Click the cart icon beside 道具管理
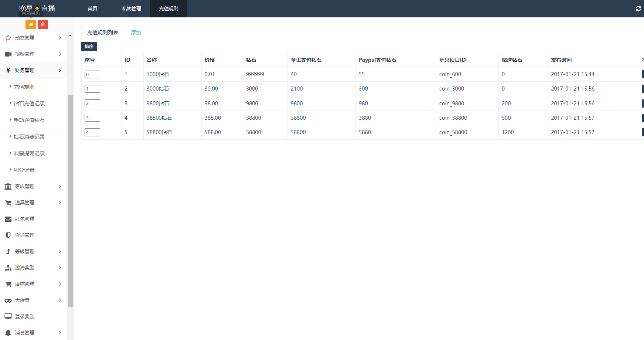Image resolution: width=644 pixels, height=340 pixels. point(8,203)
